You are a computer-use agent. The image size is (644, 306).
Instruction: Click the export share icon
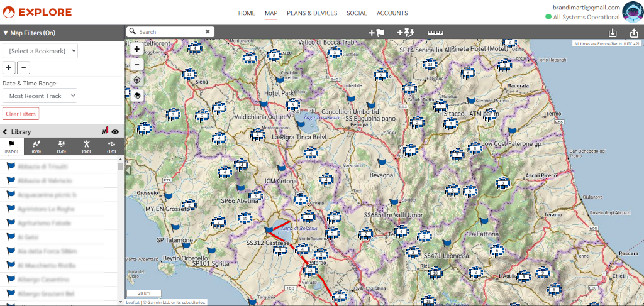[633, 33]
